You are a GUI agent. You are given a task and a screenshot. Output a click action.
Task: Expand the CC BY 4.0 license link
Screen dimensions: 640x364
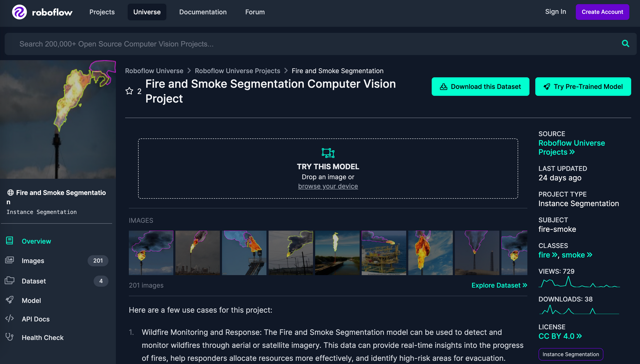click(560, 336)
